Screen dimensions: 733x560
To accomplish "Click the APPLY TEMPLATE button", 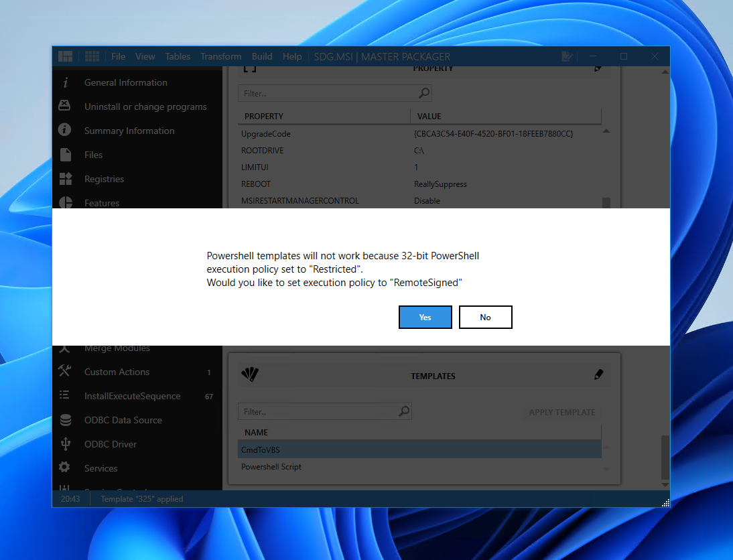I will click(x=562, y=412).
